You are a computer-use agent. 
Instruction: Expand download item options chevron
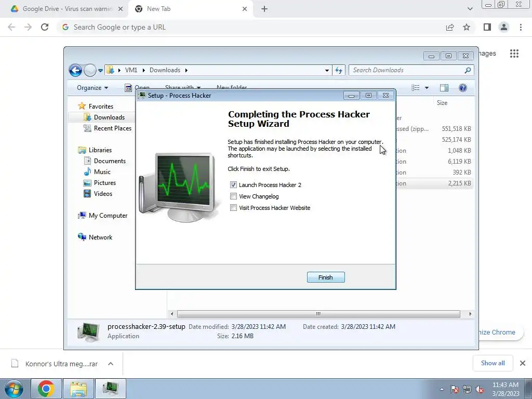[x=111, y=364]
